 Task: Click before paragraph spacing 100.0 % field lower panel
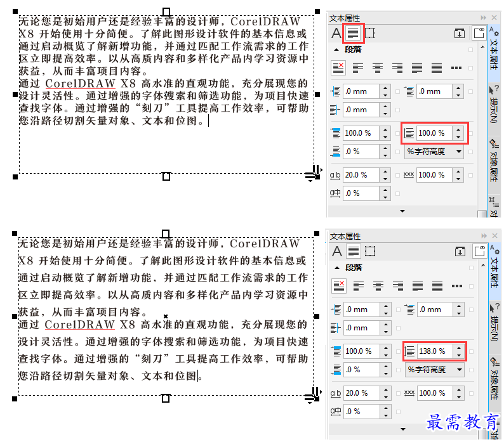[361, 351]
